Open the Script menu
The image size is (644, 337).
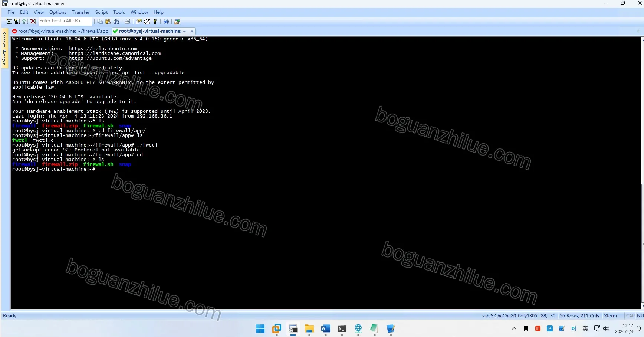[x=101, y=12]
